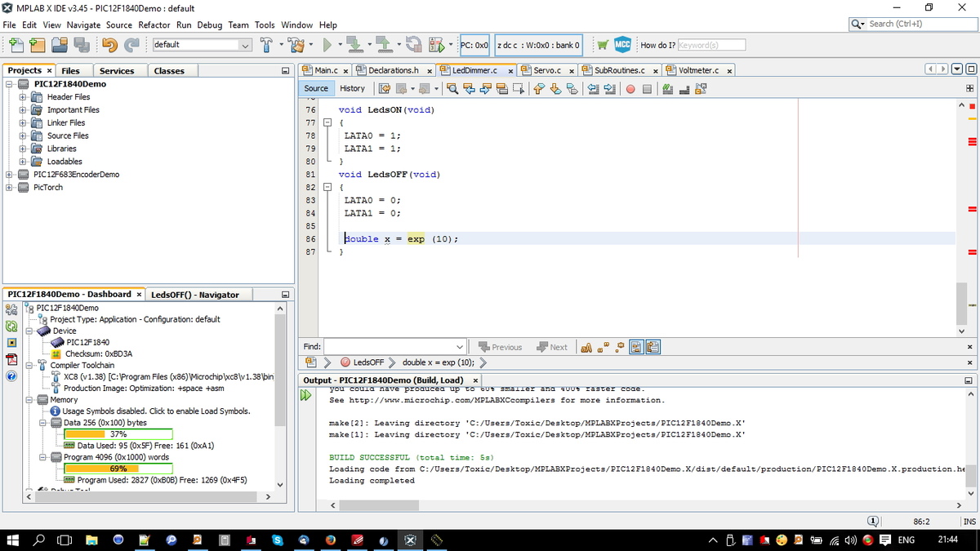
Task: Click the Undo arrow in toolbar
Action: pos(109,45)
